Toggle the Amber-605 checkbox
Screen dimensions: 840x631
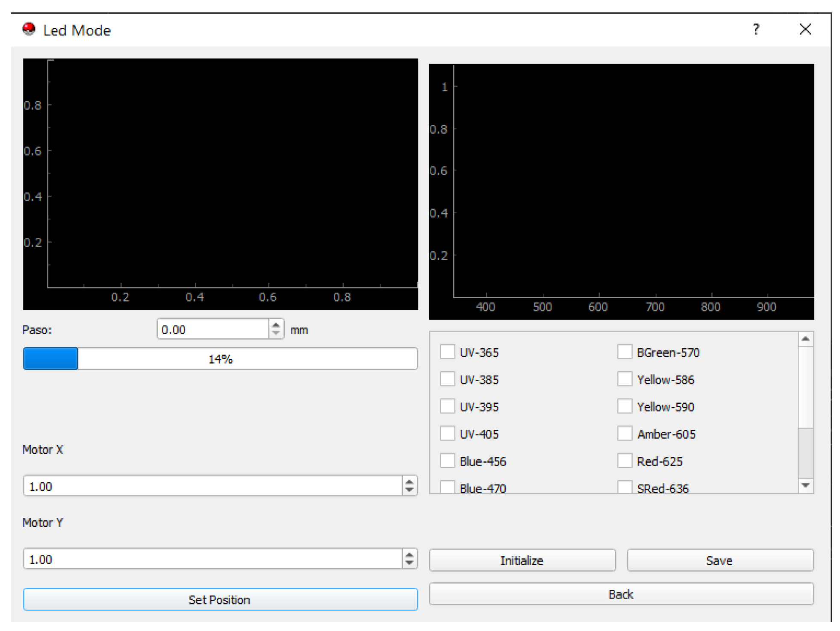[x=624, y=434]
